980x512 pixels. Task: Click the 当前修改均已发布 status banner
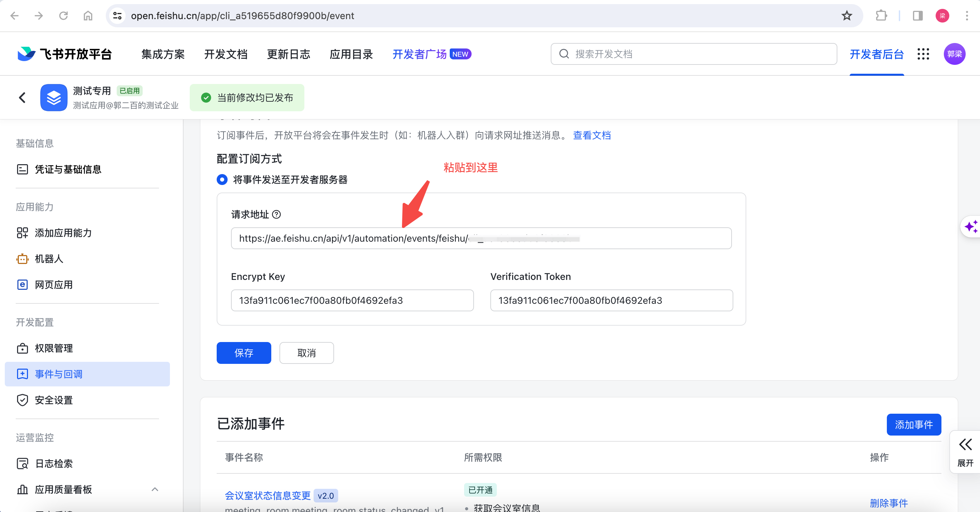tap(247, 98)
